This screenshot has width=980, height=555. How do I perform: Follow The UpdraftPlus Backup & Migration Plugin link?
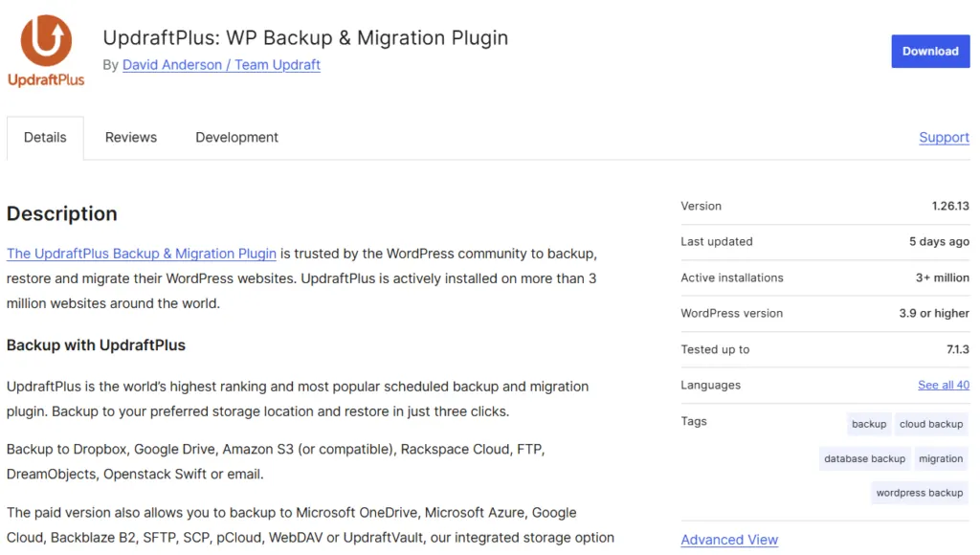(x=142, y=254)
